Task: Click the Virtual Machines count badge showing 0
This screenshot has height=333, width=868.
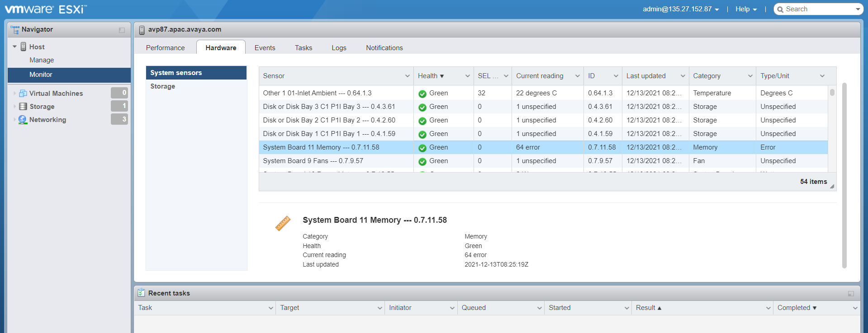Action: [x=119, y=93]
